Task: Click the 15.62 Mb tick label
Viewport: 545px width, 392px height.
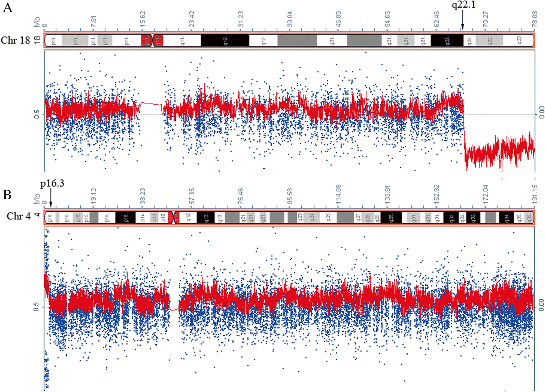Action: pyautogui.click(x=143, y=19)
